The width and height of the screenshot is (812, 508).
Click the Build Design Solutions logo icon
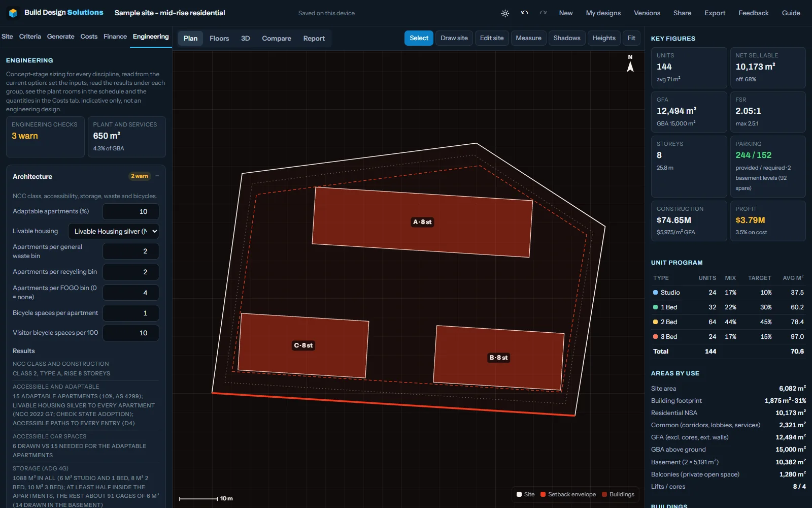coord(13,13)
